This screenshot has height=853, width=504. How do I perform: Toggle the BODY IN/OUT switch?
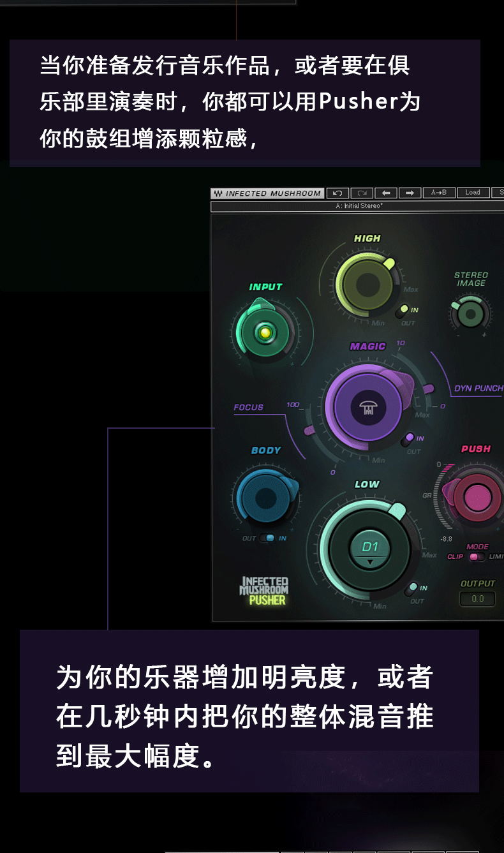[x=267, y=538]
